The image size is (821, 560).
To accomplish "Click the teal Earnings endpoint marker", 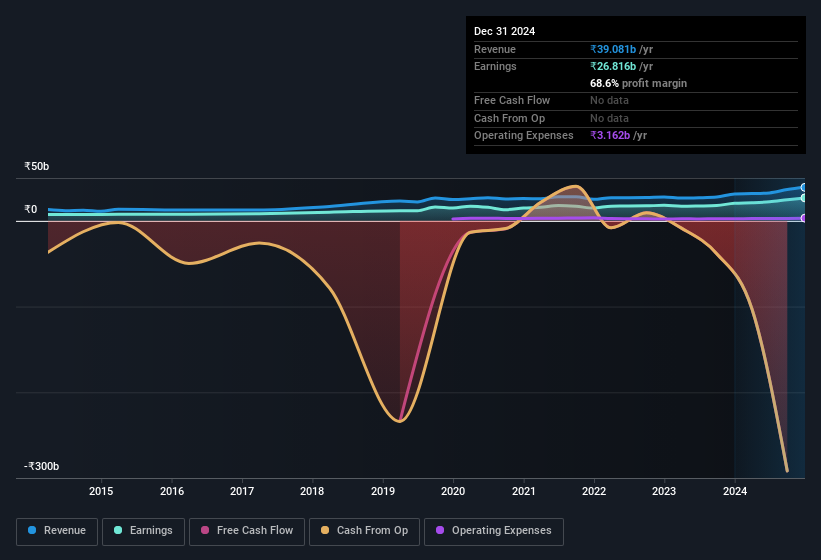I will point(804,198).
